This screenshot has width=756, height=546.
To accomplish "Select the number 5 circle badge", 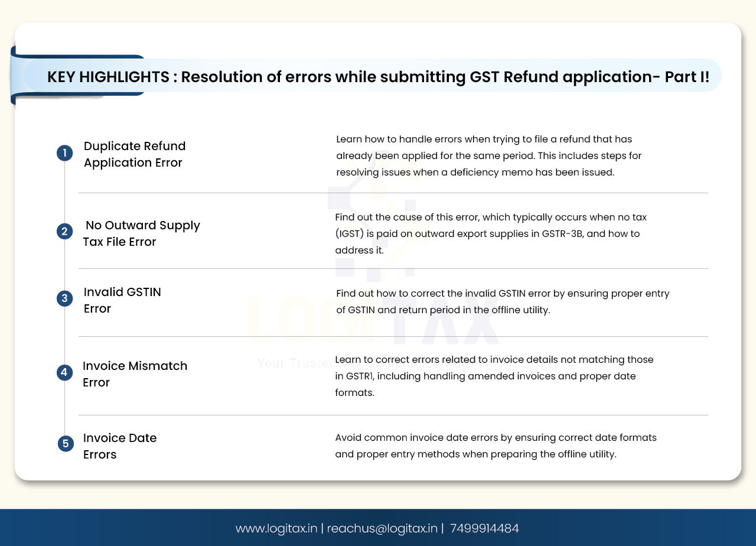I will tap(66, 444).
